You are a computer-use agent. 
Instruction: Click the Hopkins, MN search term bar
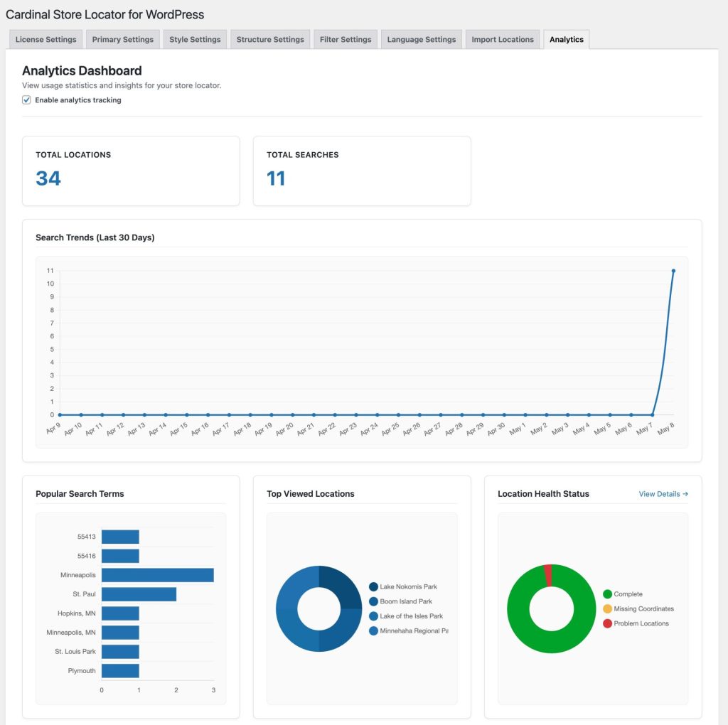coord(120,613)
